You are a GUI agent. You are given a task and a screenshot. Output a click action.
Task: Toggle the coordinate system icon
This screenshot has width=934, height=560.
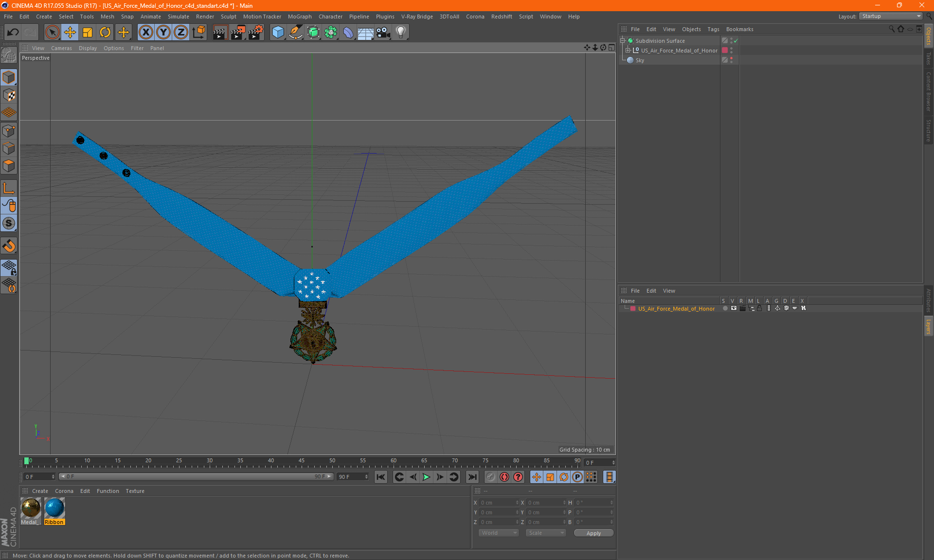pyautogui.click(x=199, y=33)
